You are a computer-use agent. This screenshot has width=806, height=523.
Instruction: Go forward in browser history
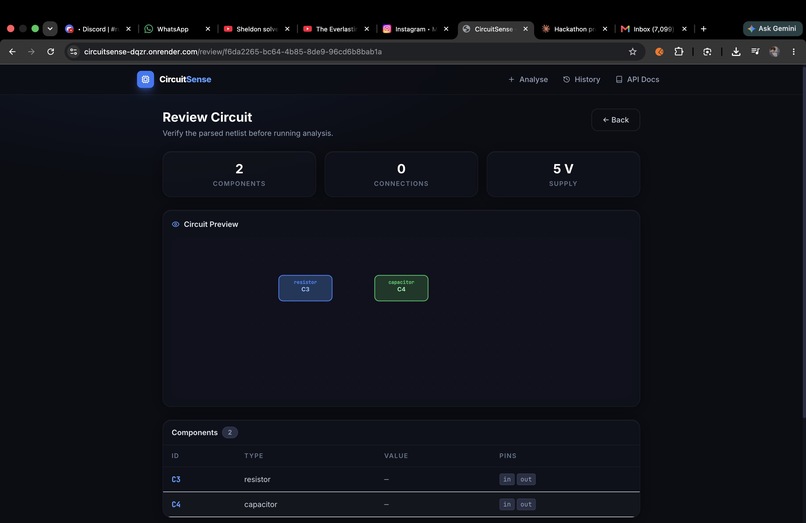(x=31, y=51)
